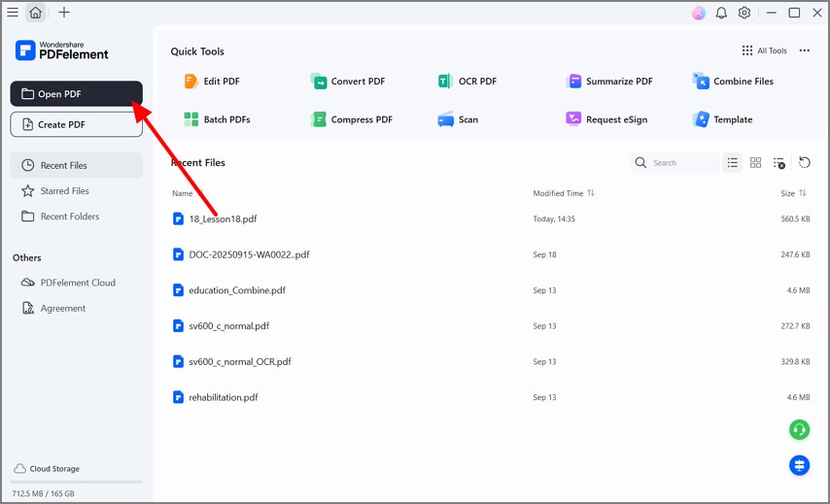Switch recent files to list view

(x=733, y=163)
